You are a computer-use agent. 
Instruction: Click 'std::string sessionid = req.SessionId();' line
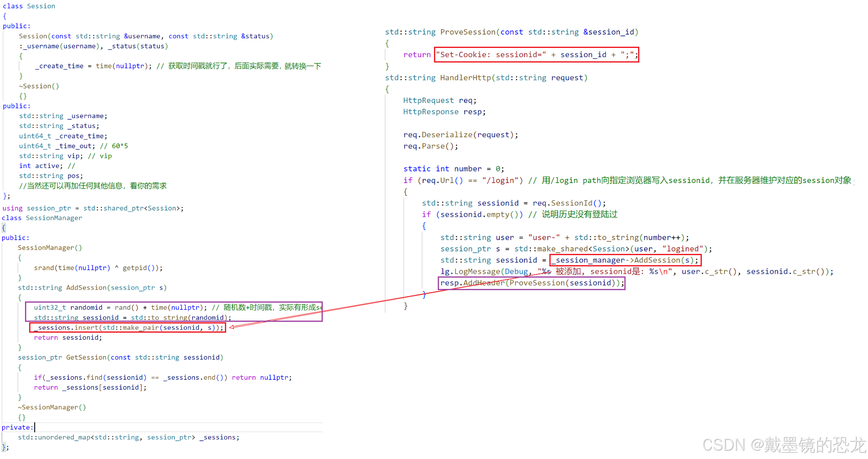point(514,203)
